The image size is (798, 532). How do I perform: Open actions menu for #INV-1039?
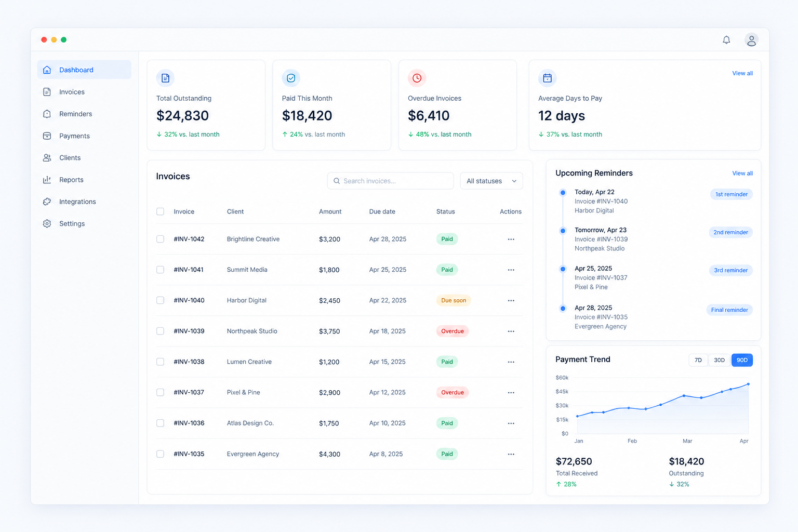pos(511,331)
